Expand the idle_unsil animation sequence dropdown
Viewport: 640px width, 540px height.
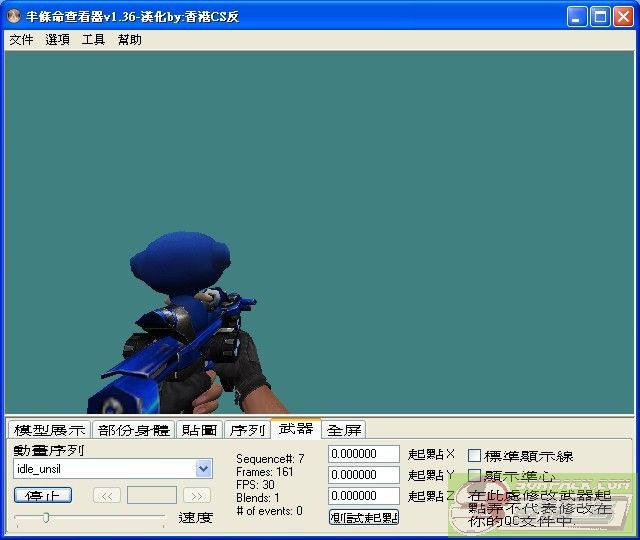point(204,469)
